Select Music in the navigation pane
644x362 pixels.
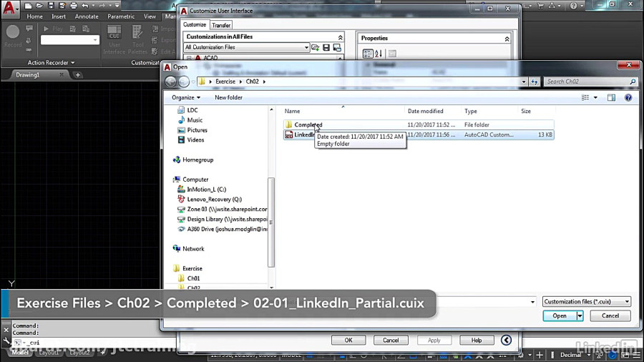tap(194, 120)
